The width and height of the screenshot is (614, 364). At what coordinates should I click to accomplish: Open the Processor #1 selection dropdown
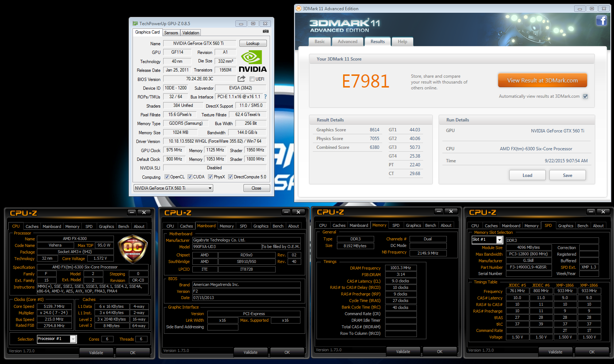pyautogui.click(x=57, y=339)
